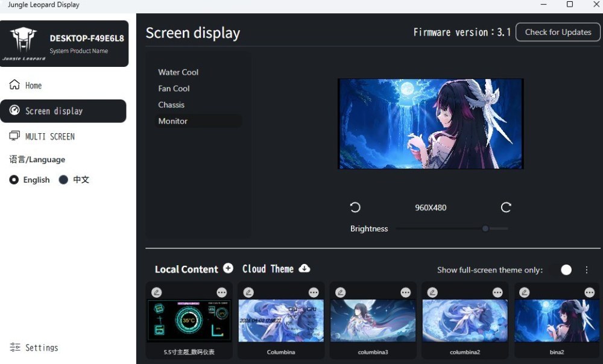Open more options for columbina3 theme
Screen dimensions: 603x364
[x=405, y=292]
